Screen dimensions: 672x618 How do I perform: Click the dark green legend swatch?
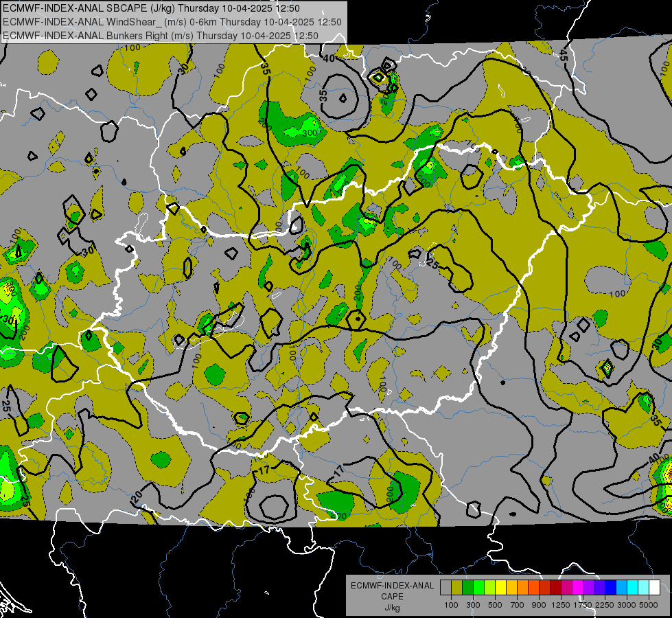(x=467, y=588)
